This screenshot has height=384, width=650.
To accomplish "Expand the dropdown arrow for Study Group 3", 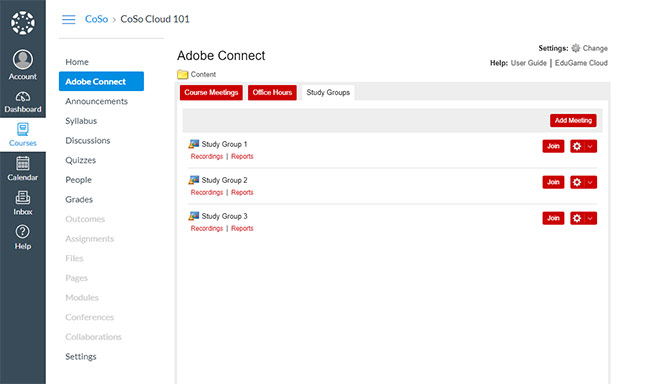I will [x=590, y=218].
